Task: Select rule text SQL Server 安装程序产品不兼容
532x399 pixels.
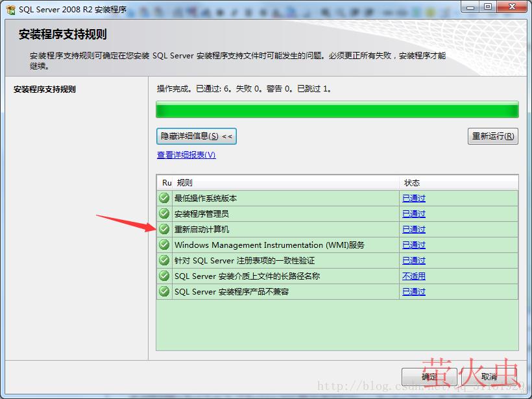Action: (x=232, y=292)
